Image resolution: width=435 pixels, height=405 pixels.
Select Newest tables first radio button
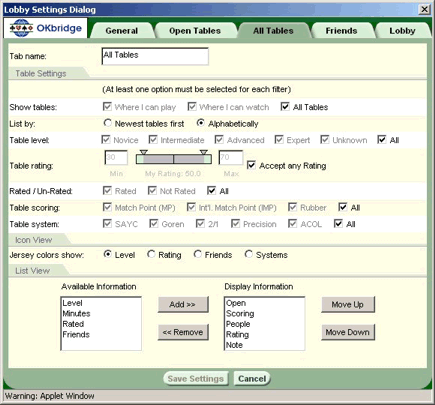pos(107,123)
